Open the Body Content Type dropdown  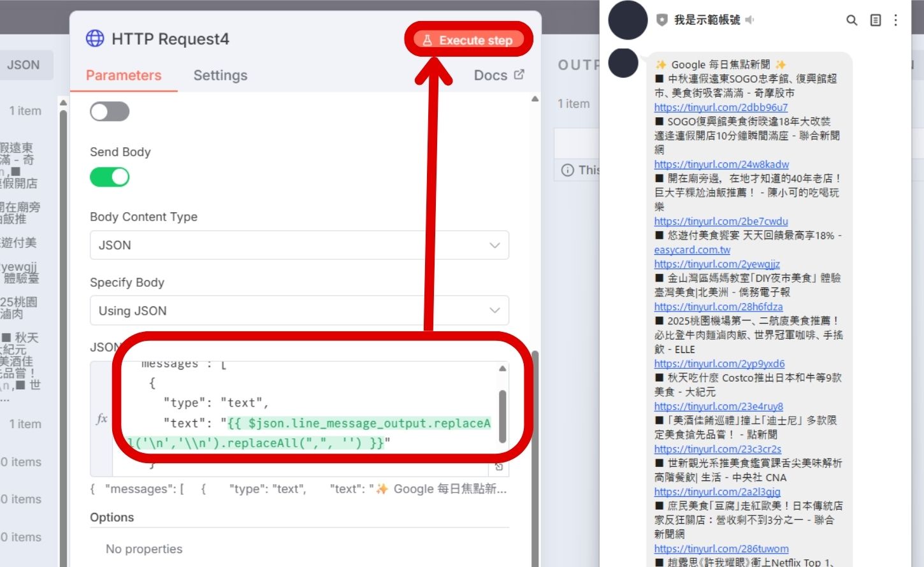pos(299,245)
